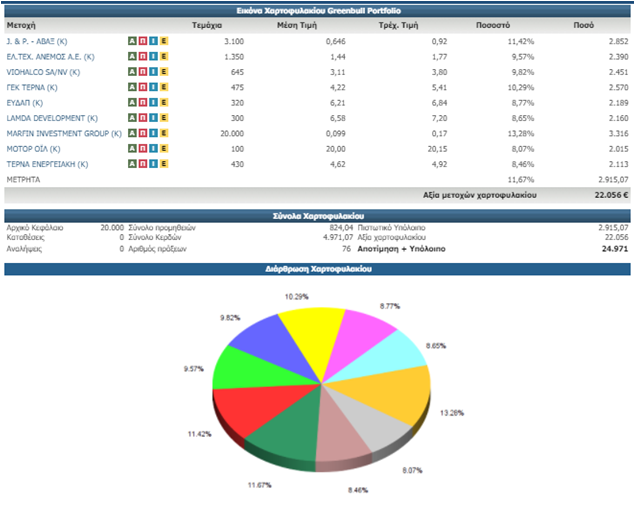The width and height of the screenshot is (635, 513).
Task: Click the 22.056 € portfolio value
Action: click(611, 195)
